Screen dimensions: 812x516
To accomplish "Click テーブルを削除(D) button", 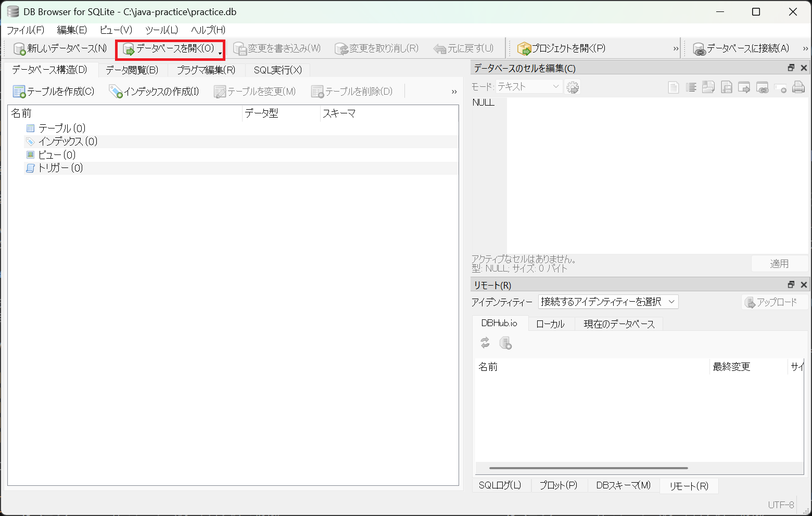I will tap(352, 92).
